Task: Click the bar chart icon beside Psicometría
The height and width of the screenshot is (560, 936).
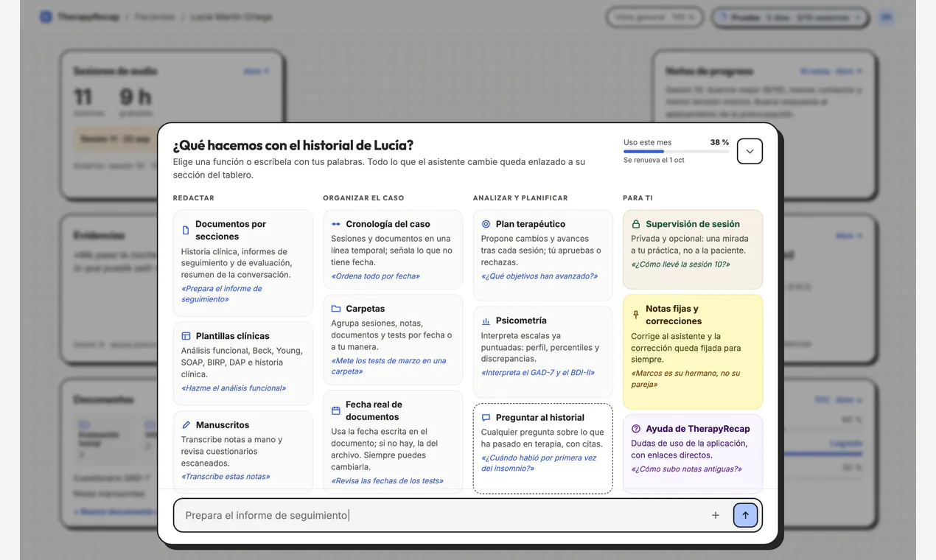Action: coord(486,321)
